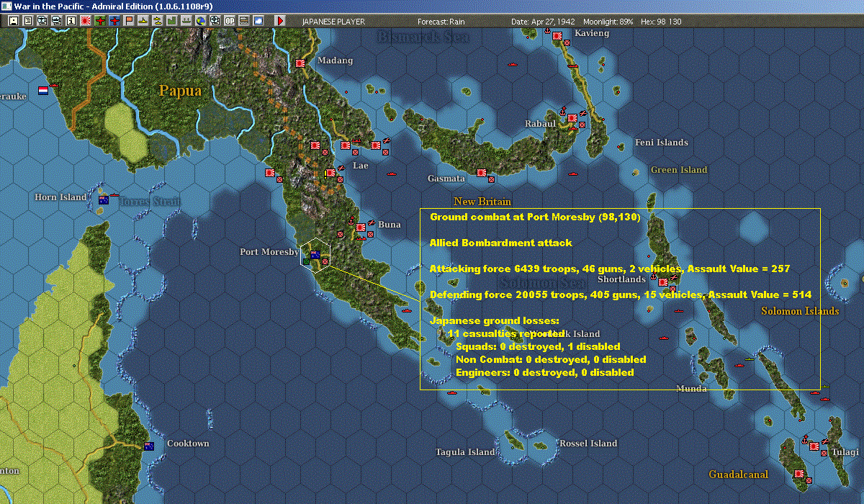864x504 pixels.
Task: Click the 'Papua' region label
Action: point(180,91)
